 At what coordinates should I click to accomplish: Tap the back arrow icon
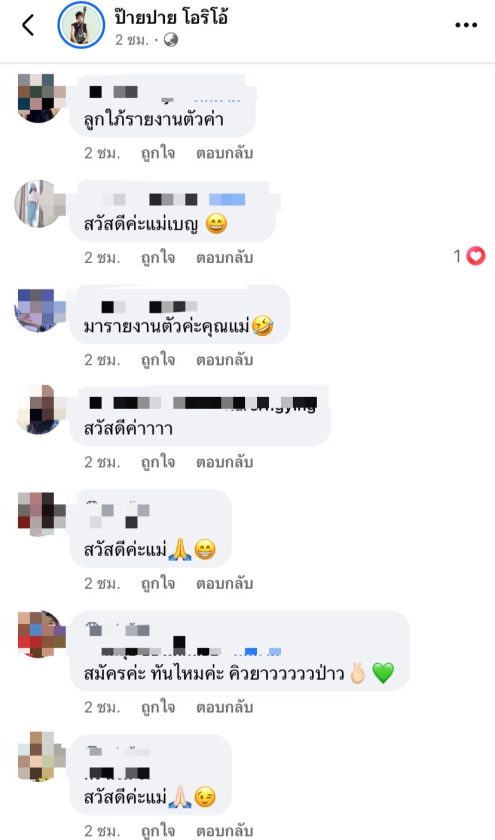pos(28,25)
